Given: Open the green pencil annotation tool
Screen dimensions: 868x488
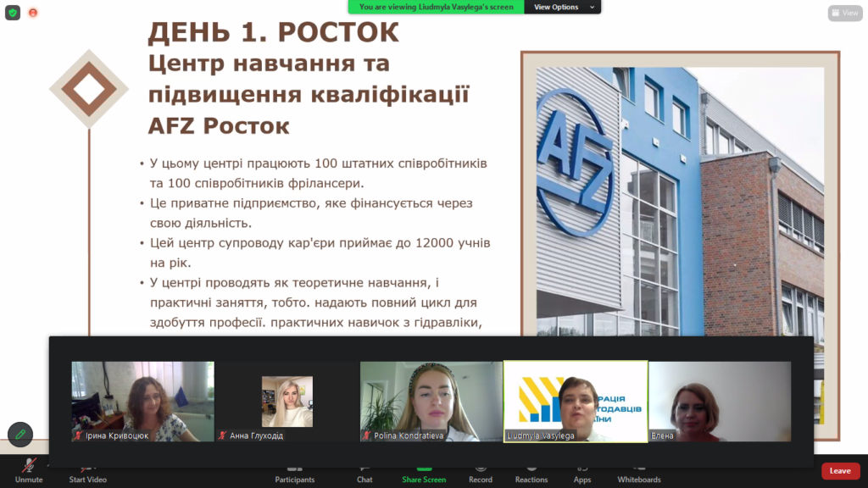Looking at the screenshot, I should [x=20, y=434].
